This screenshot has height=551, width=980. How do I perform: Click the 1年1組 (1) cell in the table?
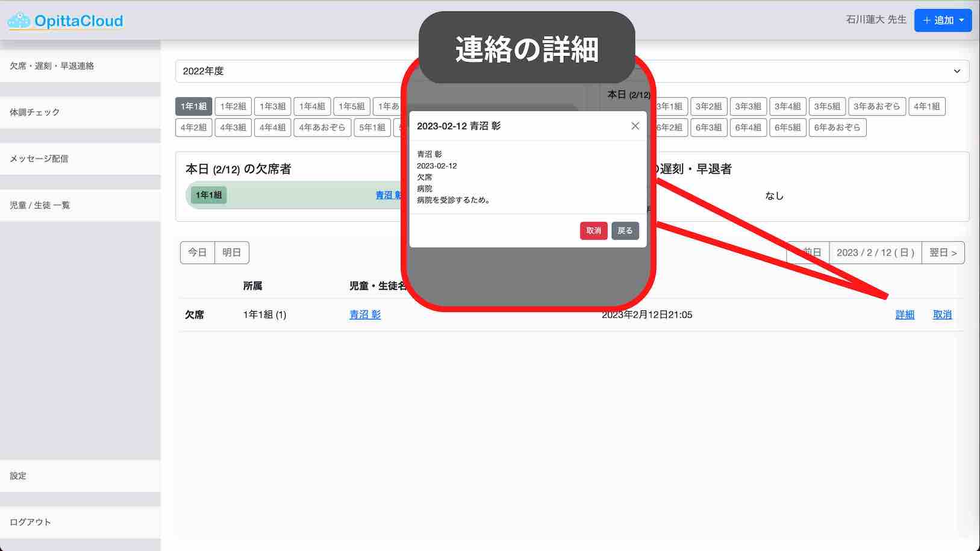(264, 315)
